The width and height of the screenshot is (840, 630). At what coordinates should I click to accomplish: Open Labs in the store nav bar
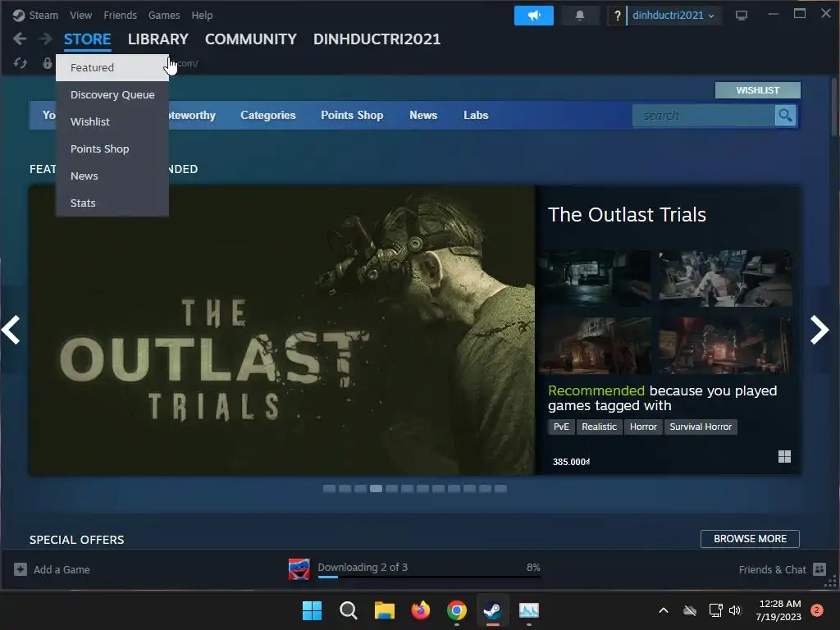[x=476, y=115]
